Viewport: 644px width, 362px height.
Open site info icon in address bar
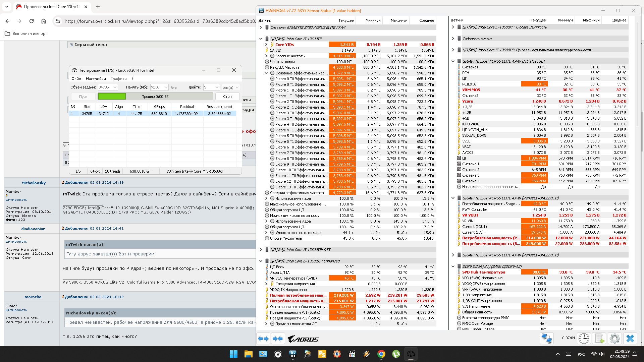coord(58,21)
